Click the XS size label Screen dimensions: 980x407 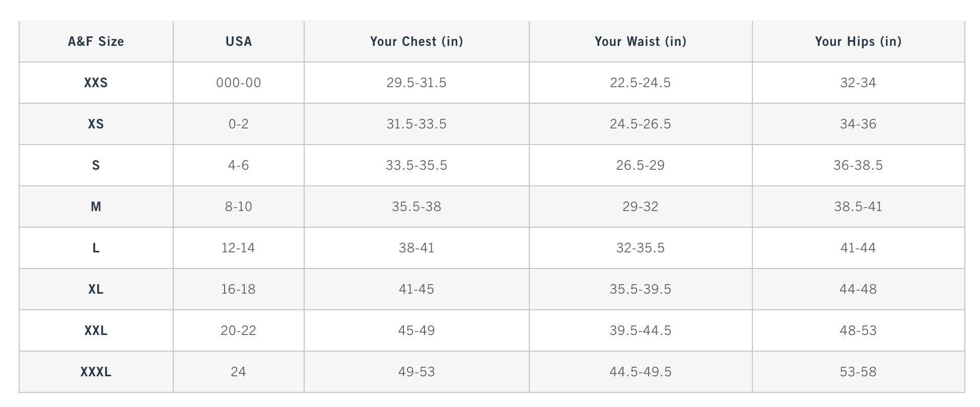tap(96, 124)
